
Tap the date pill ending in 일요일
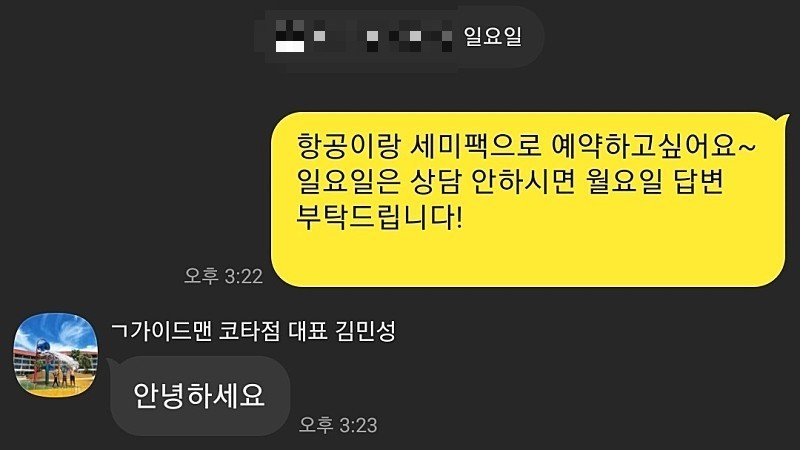(399, 36)
